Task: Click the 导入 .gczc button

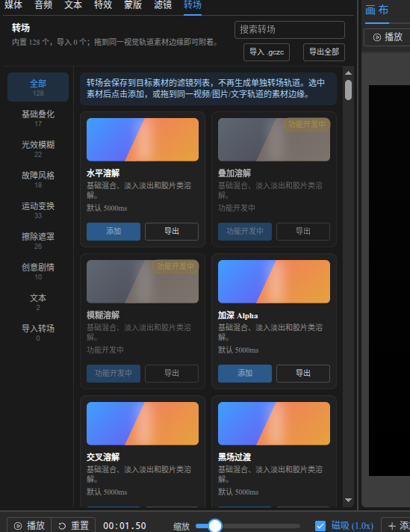Action: (x=267, y=52)
